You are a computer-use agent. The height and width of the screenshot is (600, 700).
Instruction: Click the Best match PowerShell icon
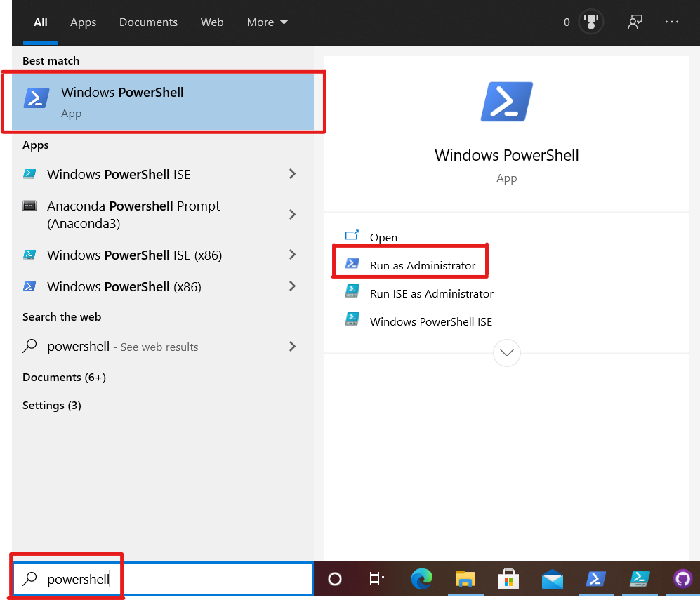[37, 98]
